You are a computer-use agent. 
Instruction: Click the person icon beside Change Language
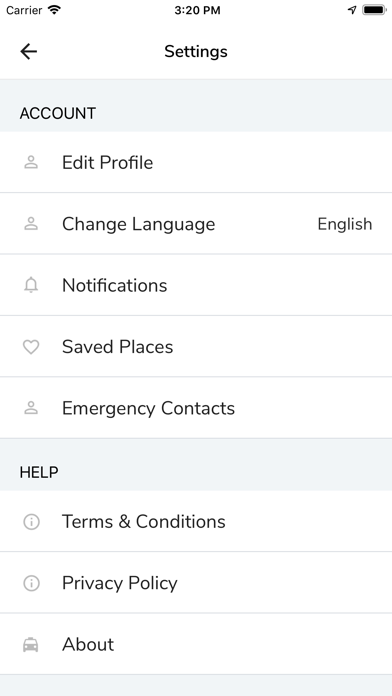[x=31, y=224]
